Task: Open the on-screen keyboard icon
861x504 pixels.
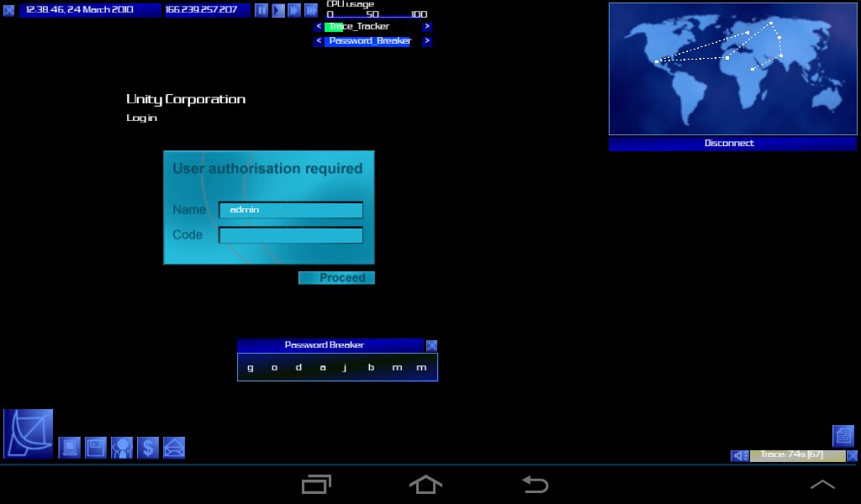Action: coord(843,437)
